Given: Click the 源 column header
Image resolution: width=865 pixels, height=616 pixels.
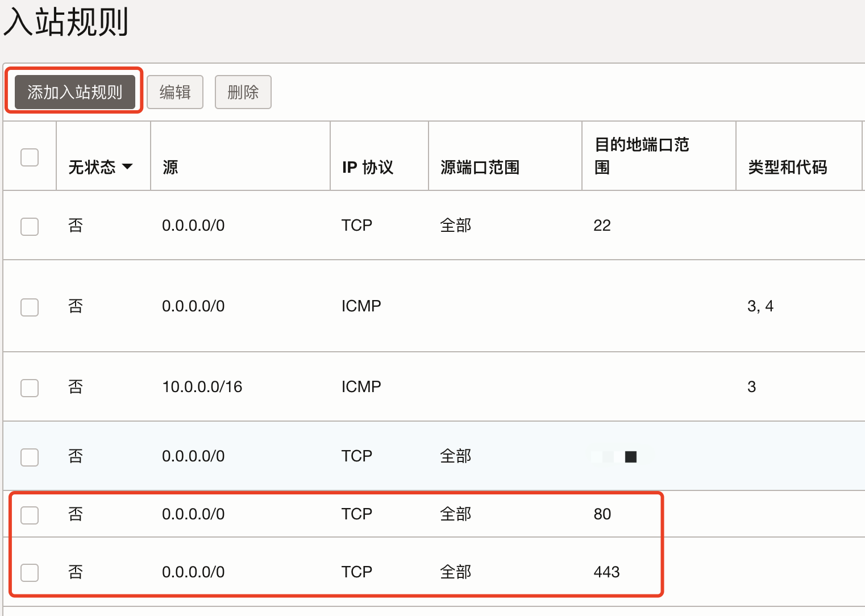Looking at the screenshot, I should pos(170,167).
